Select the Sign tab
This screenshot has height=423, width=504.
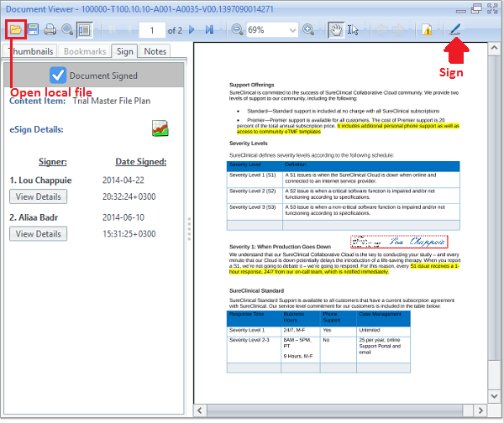click(x=124, y=51)
